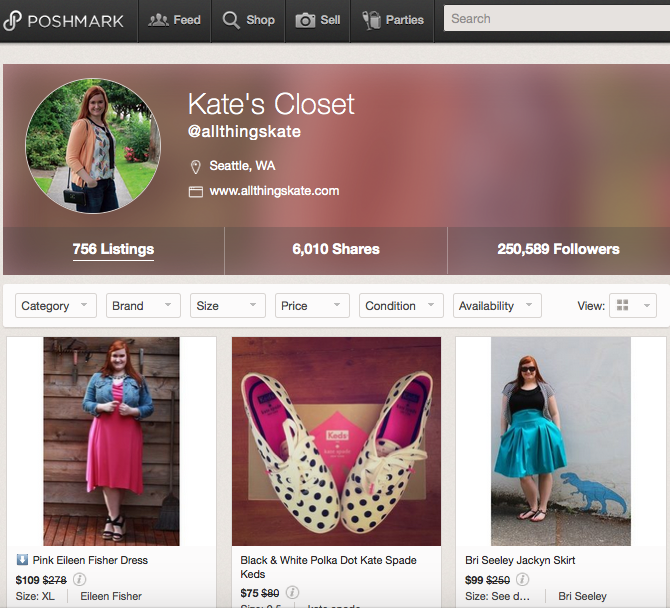Click the Shop magnifying glass icon
This screenshot has height=608, width=670.
(x=231, y=20)
